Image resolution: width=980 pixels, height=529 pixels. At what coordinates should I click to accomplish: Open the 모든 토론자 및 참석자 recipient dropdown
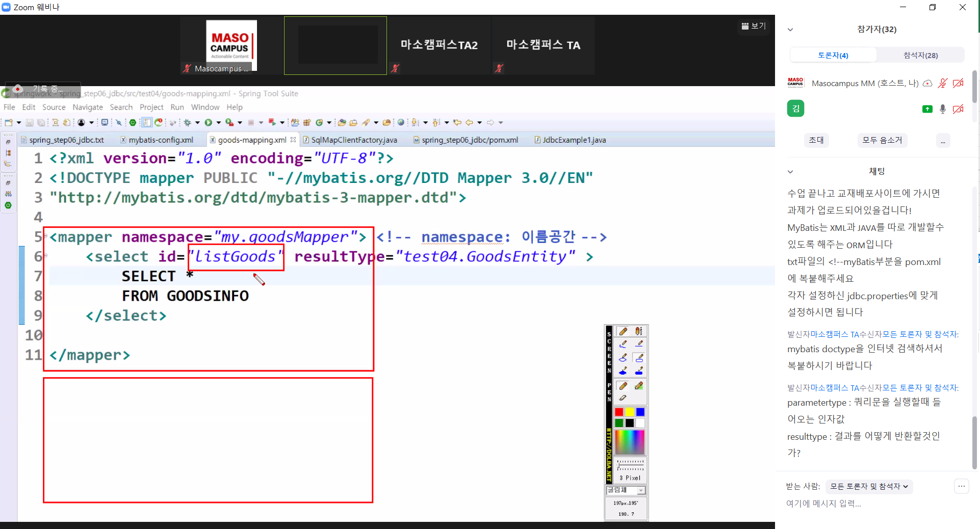[x=869, y=486]
